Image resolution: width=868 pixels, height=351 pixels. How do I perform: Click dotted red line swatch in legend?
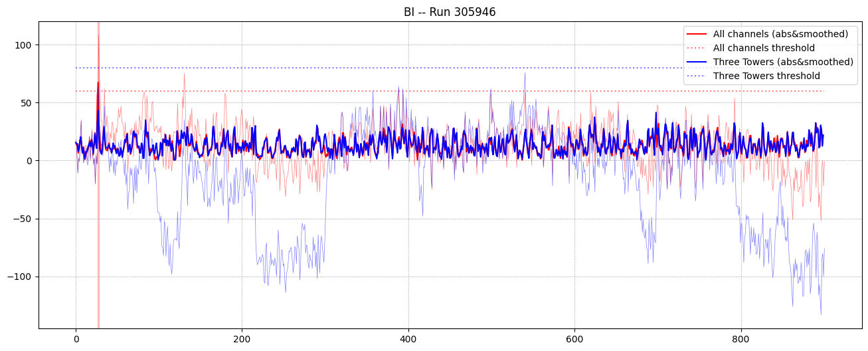pos(697,48)
